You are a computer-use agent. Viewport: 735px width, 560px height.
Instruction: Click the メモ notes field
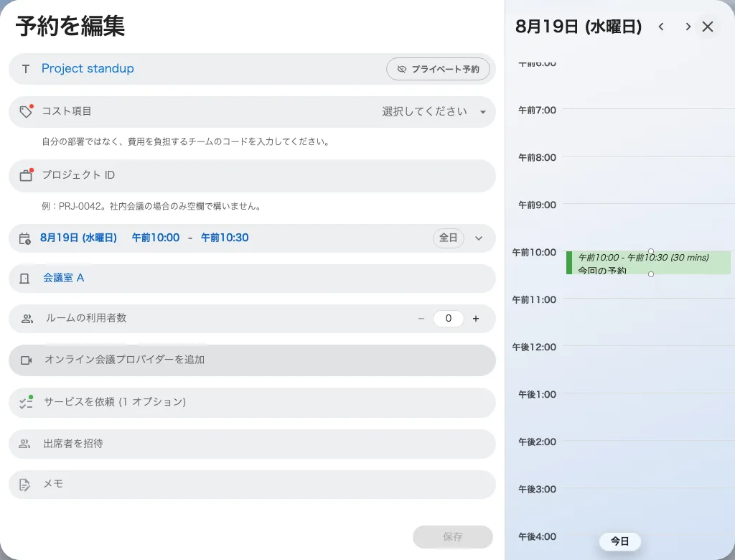tap(252, 485)
